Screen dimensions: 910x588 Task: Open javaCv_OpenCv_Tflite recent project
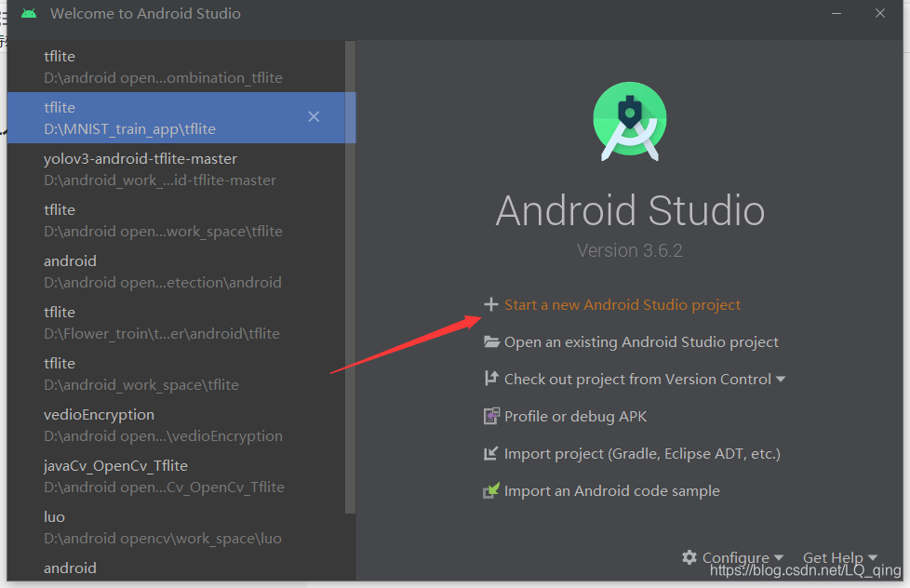[176, 475]
